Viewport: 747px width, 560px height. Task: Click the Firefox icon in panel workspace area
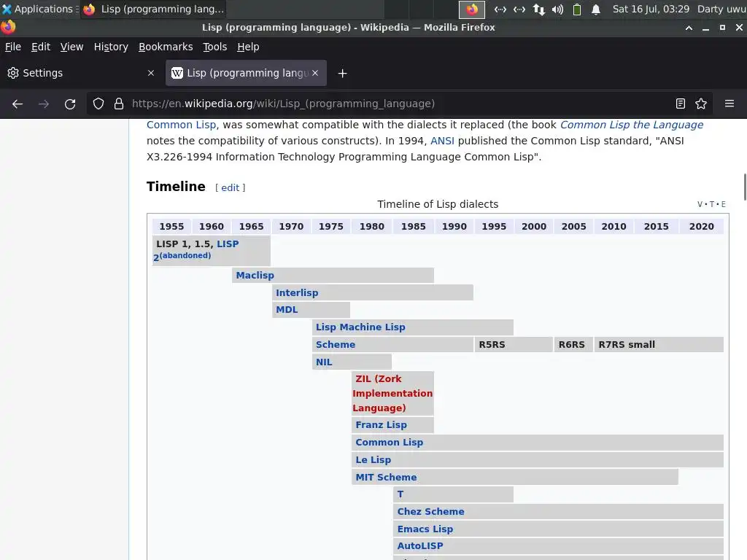coord(472,9)
